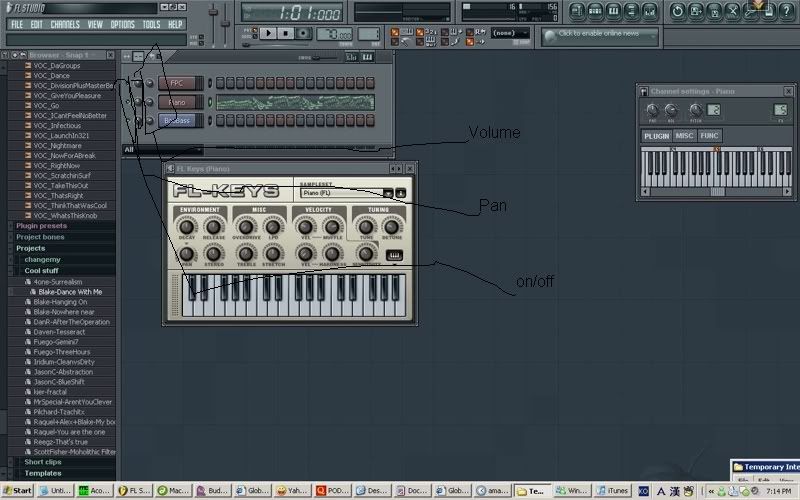Click the save-preset icon beside FL Keys sampleset
800x500 pixels.
(x=401, y=193)
